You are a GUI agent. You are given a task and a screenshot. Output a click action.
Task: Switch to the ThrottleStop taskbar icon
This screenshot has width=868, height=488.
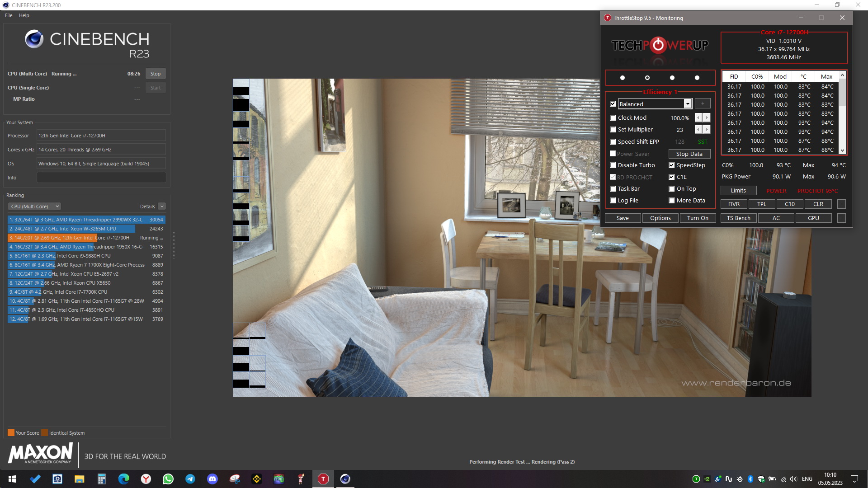click(x=323, y=479)
